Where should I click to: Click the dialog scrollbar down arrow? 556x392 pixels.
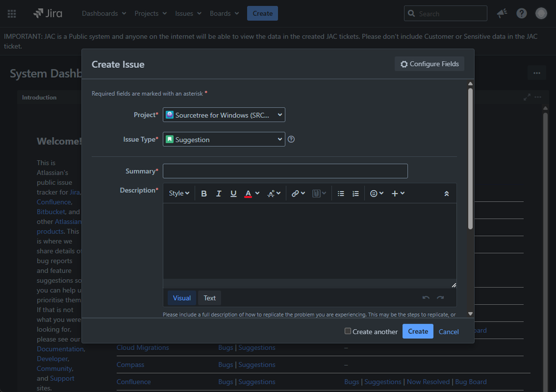pyautogui.click(x=470, y=314)
